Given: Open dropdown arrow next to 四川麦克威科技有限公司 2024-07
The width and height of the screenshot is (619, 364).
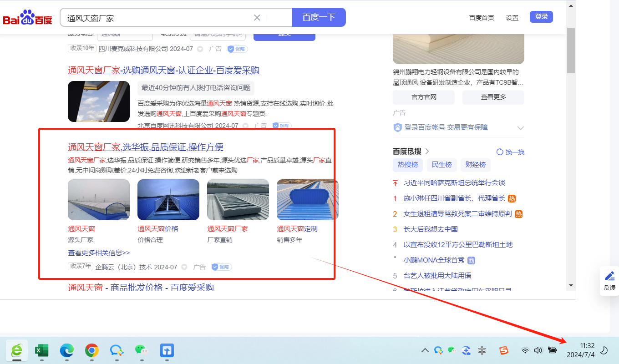Looking at the screenshot, I should (x=200, y=49).
